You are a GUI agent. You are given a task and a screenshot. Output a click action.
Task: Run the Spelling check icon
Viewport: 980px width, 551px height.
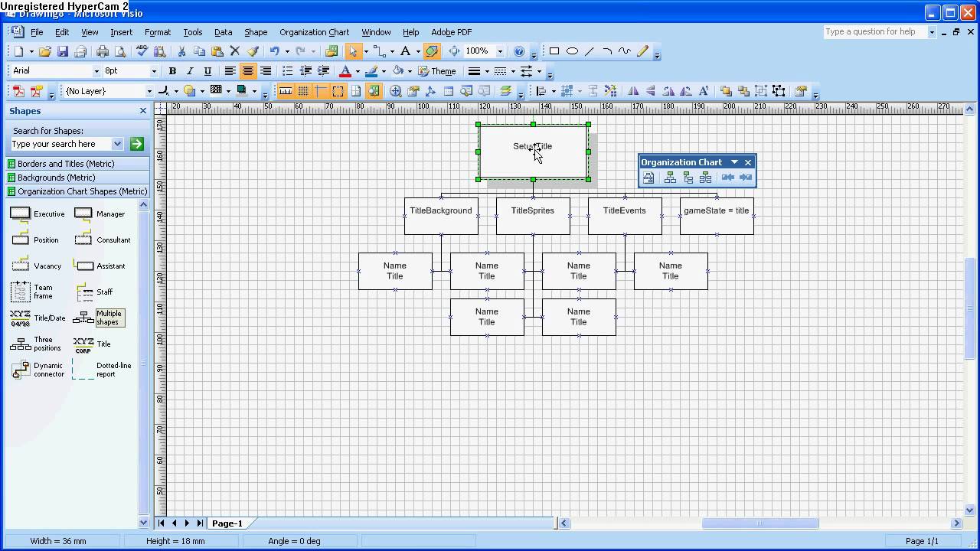142,51
